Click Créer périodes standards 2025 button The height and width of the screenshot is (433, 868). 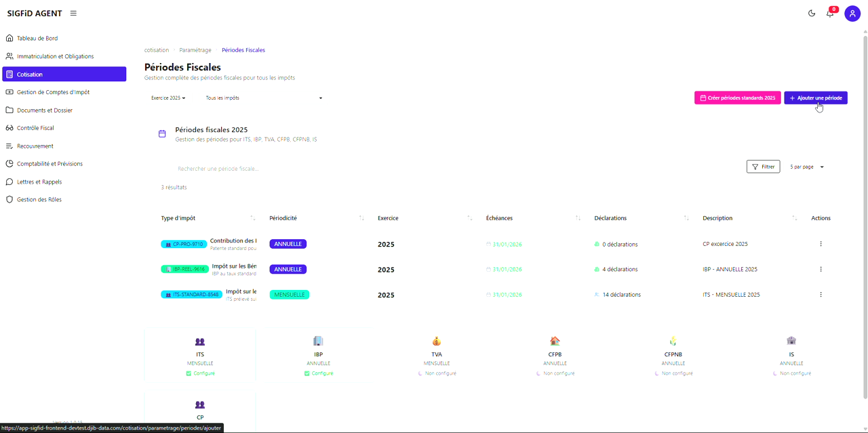[x=737, y=98]
